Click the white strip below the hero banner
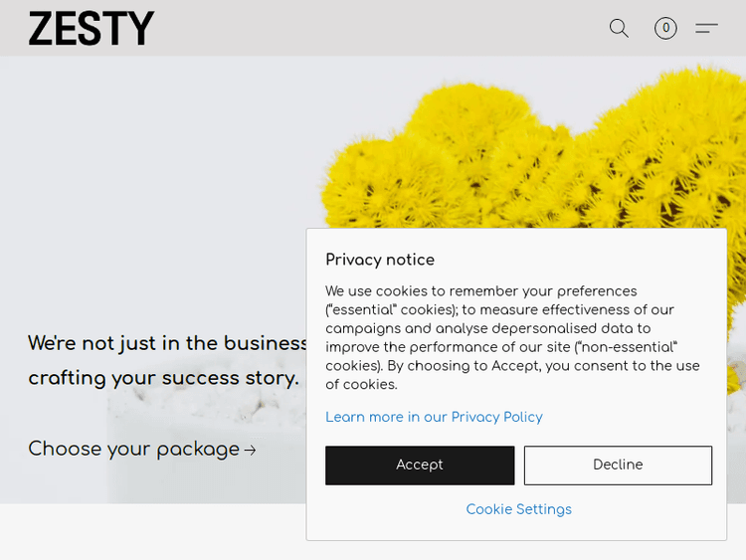The width and height of the screenshot is (746, 560). [149, 531]
